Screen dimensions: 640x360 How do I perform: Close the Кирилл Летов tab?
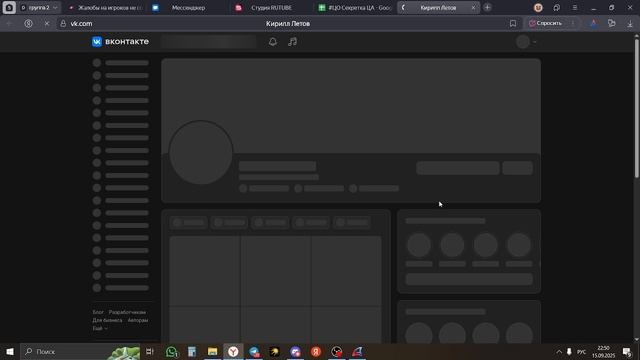[x=473, y=7]
